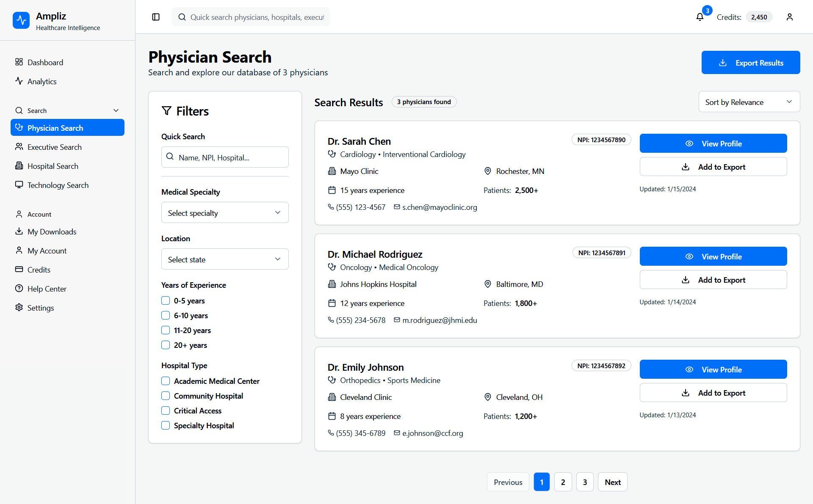Image resolution: width=813 pixels, height=504 pixels.
Task: Tick the Specialty Hospital checkbox
Action: [166, 425]
